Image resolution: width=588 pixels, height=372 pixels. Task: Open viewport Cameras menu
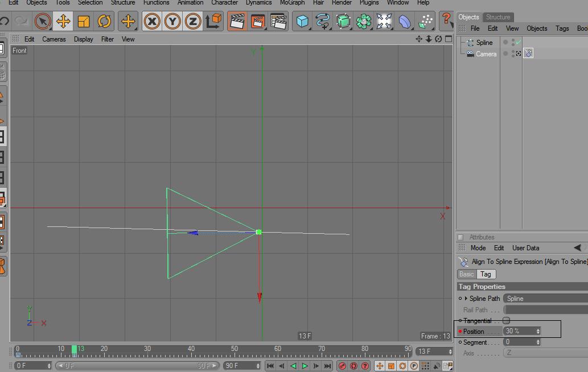(x=54, y=39)
